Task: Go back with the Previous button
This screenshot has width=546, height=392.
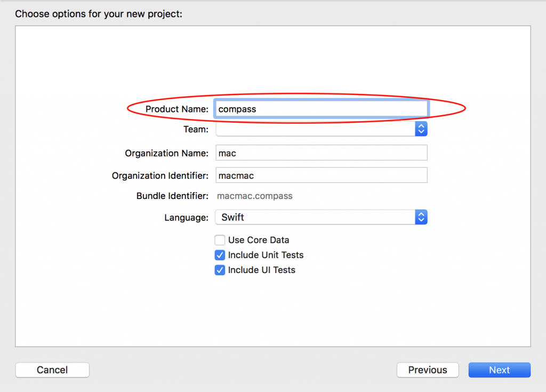Action: [428, 370]
